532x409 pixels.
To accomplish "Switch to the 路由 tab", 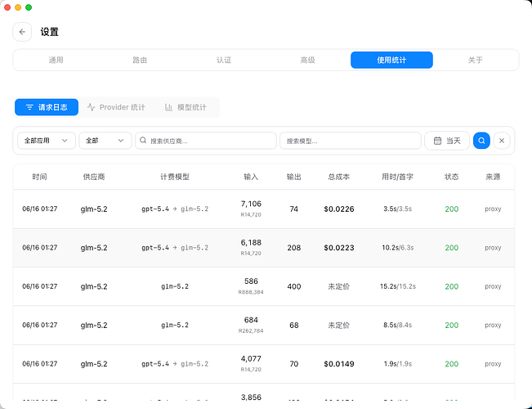I will click(x=140, y=61).
